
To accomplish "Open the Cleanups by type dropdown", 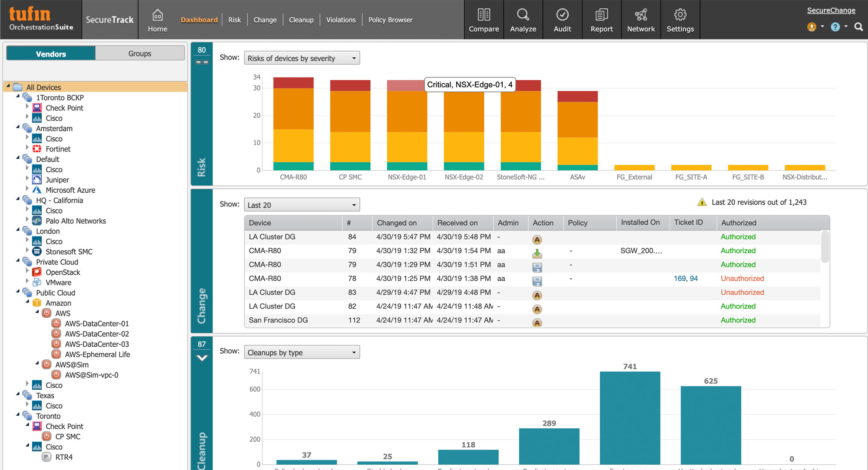I will [302, 352].
